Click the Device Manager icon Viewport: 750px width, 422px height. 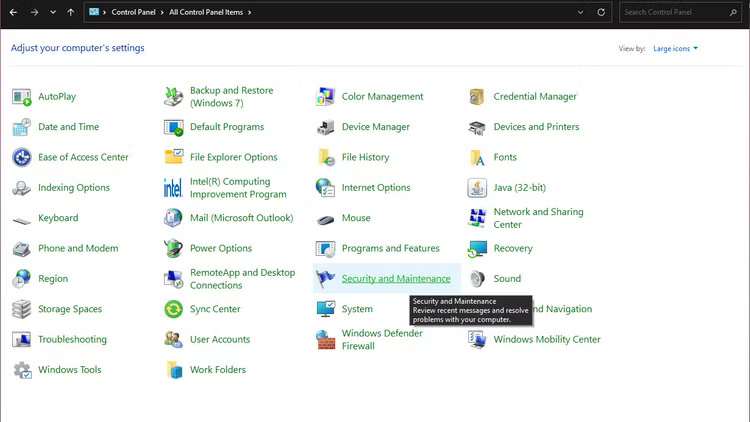[326, 127]
